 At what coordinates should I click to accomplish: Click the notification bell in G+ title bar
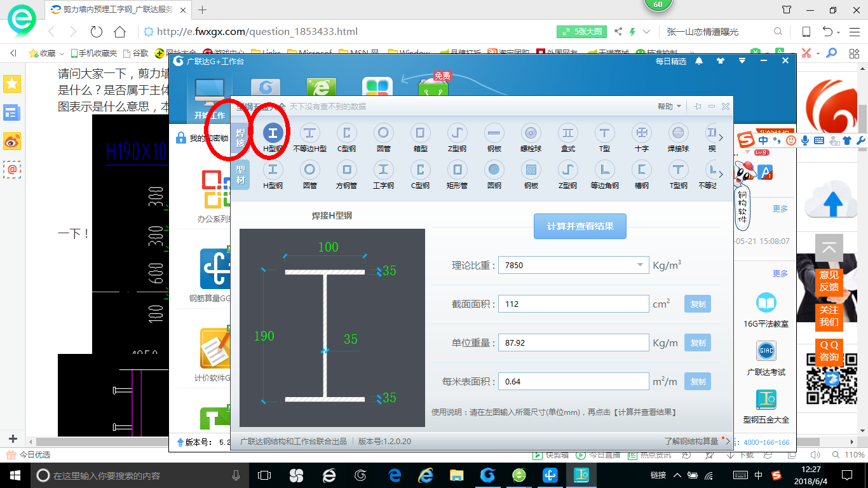coord(699,61)
